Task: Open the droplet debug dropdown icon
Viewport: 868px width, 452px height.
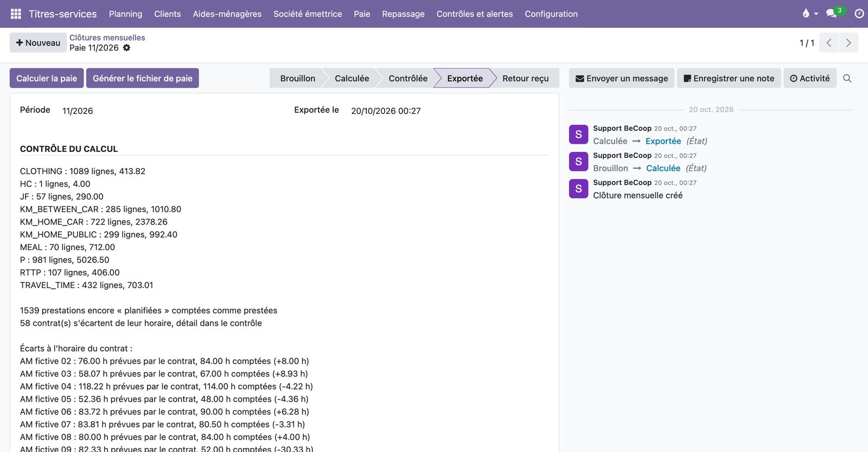Action: [x=809, y=14]
